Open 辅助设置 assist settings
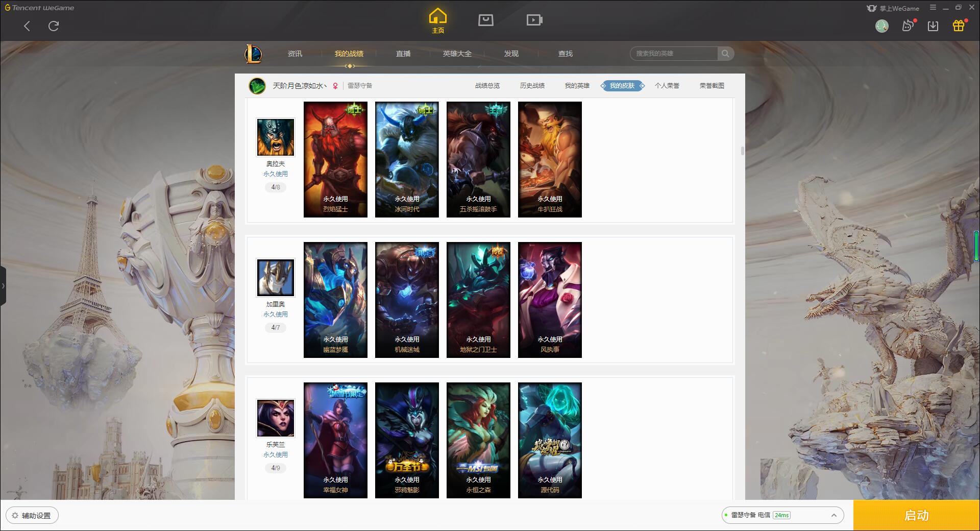Screen dimensions: 980x531 32,516
